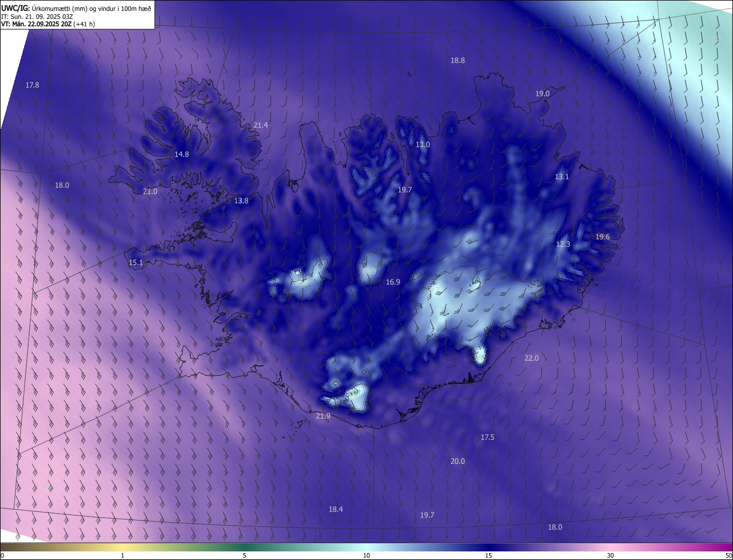Click the 12.3 value label
The height and width of the screenshot is (560, 733).
click(563, 244)
